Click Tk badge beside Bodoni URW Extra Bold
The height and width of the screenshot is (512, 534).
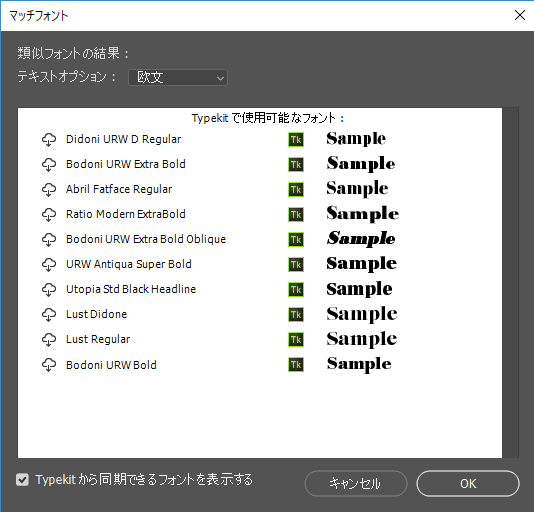pos(296,165)
